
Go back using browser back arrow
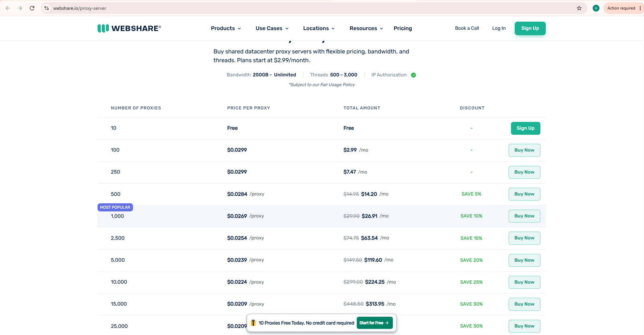pos(8,8)
